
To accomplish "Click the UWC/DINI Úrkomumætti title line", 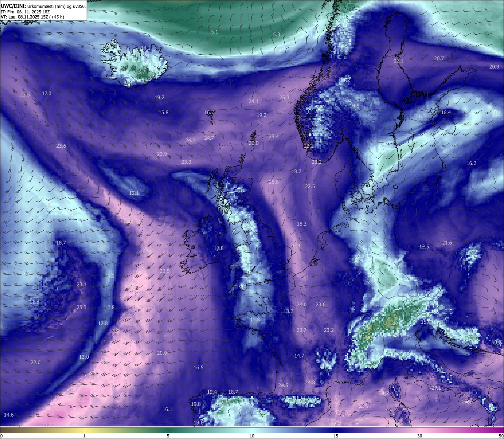I will pos(43,6).
